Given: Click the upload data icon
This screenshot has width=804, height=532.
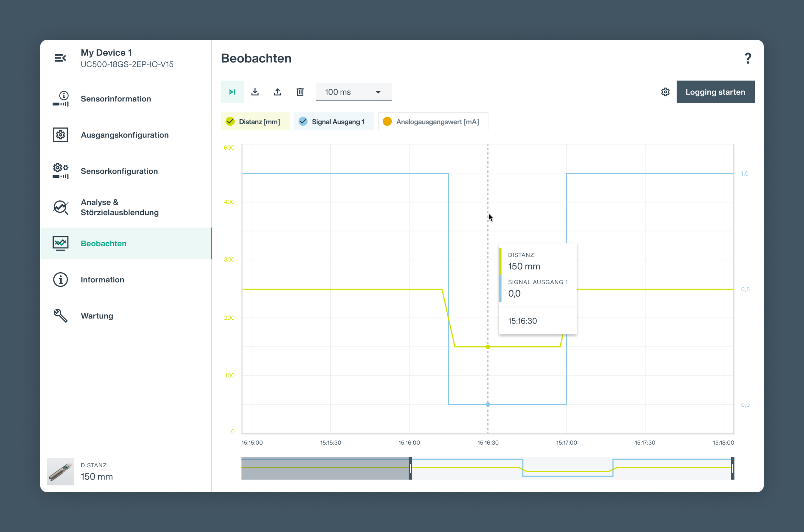Looking at the screenshot, I should 278,92.
